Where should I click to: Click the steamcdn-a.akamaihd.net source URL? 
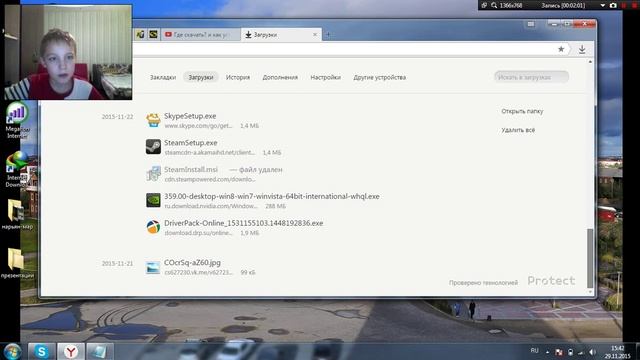[210, 152]
